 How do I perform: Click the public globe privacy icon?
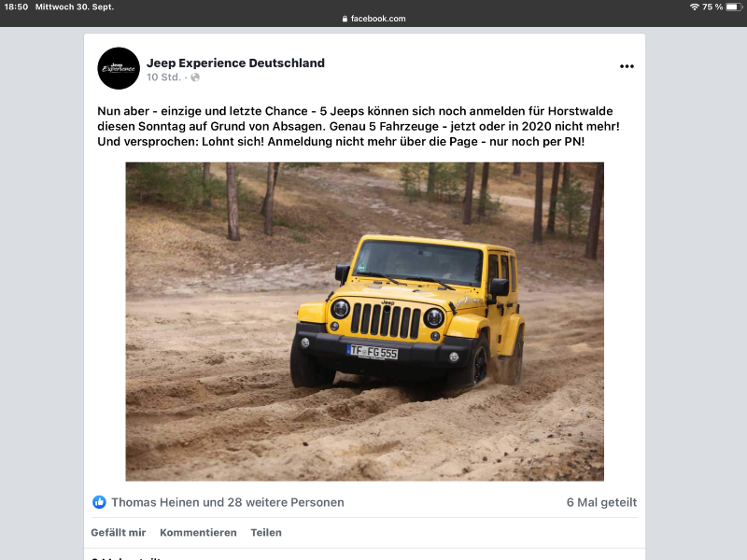[x=195, y=77]
